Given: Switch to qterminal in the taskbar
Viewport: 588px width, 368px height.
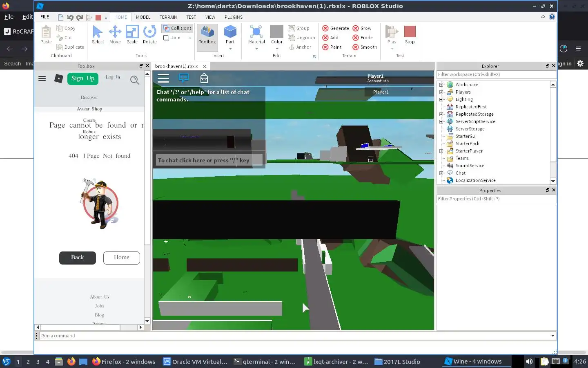Looking at the screenshot, I should pos(265,361).
